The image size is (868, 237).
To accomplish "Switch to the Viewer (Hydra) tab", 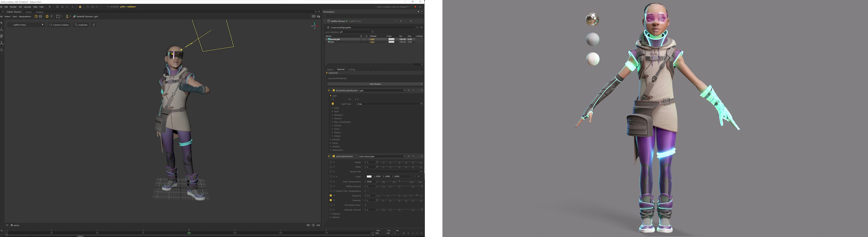I will 14,12.
